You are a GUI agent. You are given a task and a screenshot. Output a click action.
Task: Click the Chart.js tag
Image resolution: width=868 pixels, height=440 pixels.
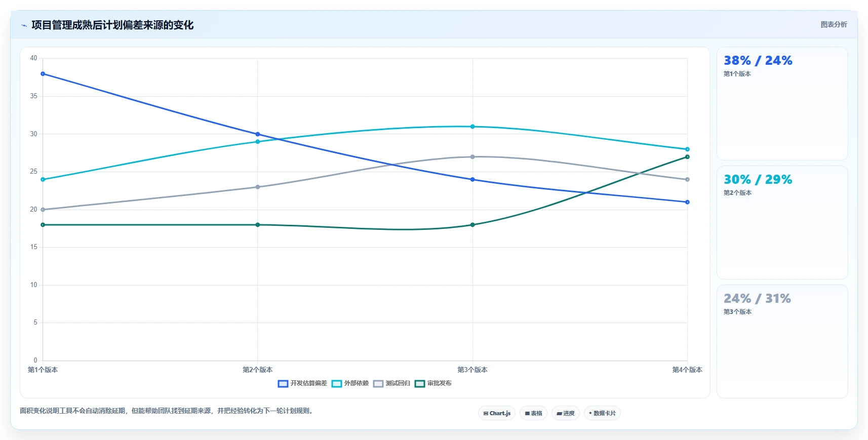[x=497, y=413]
